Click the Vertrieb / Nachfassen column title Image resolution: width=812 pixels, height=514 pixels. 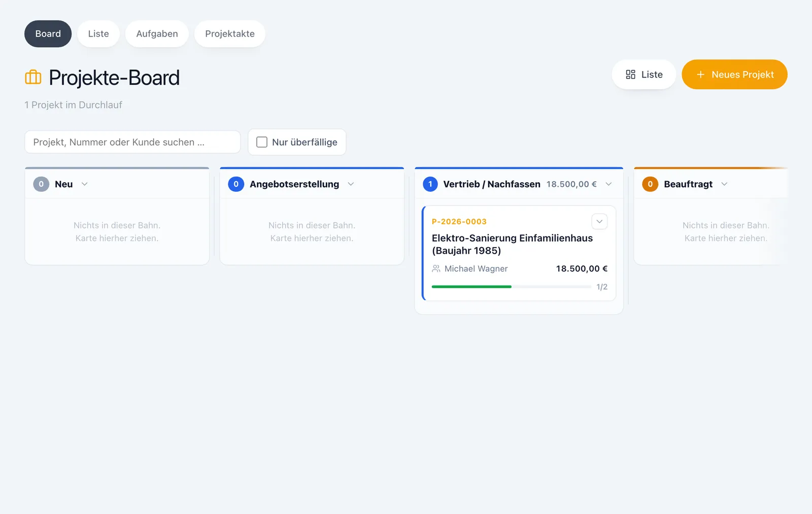(492, 184)
